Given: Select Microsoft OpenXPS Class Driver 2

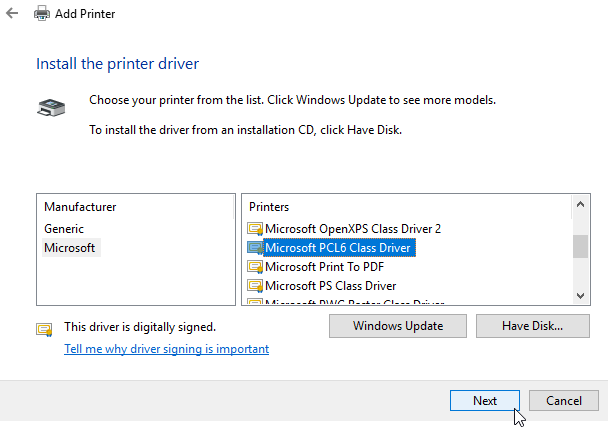Looking at the screenshot, I should (x=353, y=229).
